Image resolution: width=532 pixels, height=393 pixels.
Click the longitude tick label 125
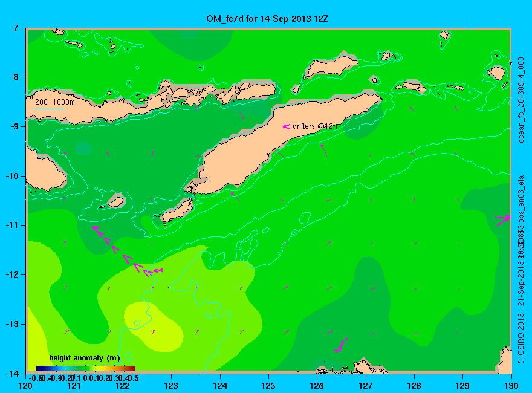pyautogui.click(x=268, y=386)
